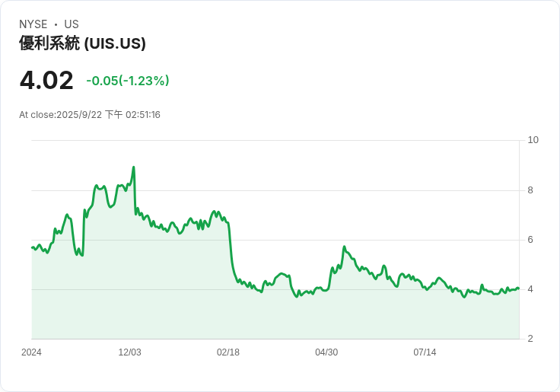560x392 pixels.
Task: Select the y-axis value 8
Action: (x=530, y=190)
